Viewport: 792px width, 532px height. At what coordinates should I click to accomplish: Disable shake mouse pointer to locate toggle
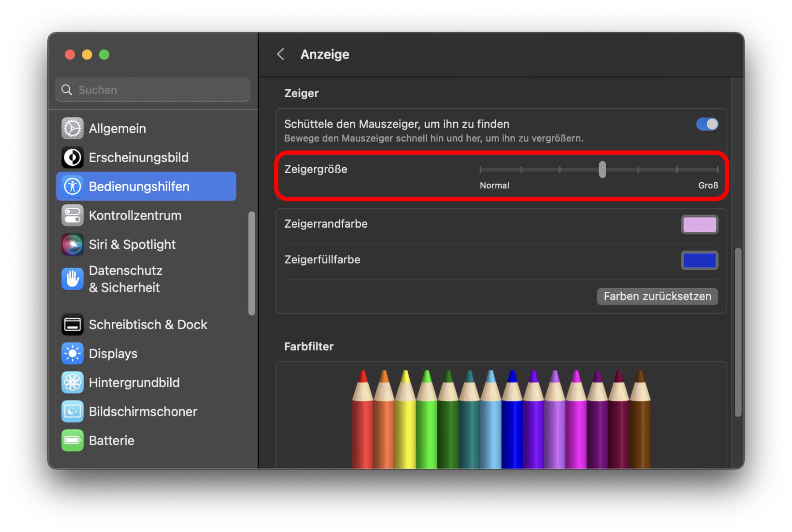[x=707, y=124]
